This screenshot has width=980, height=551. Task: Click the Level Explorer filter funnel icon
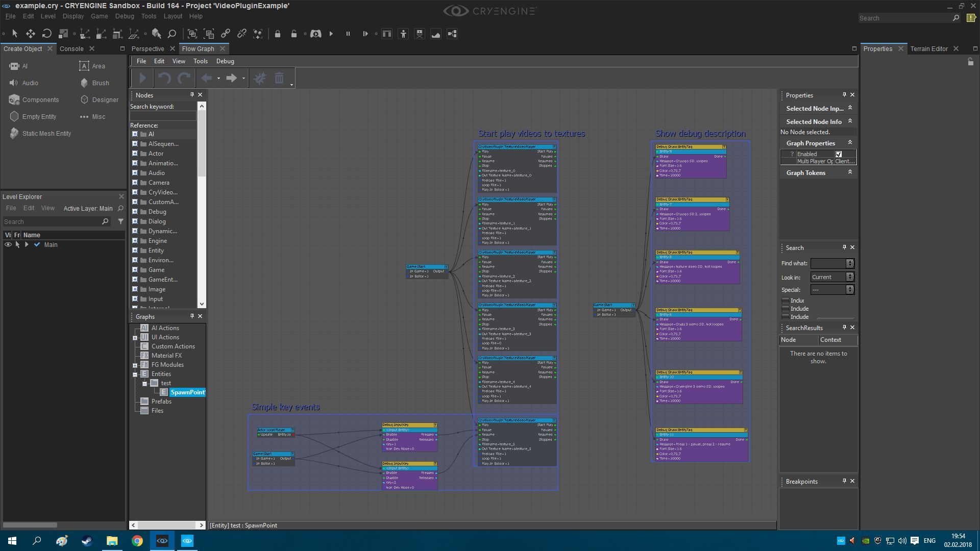[x=120, y=221]
